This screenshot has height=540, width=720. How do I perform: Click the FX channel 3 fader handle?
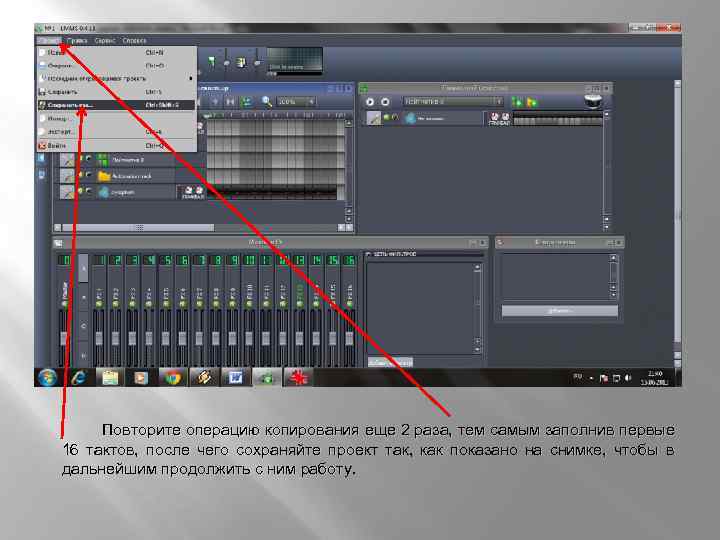[132, 339]
